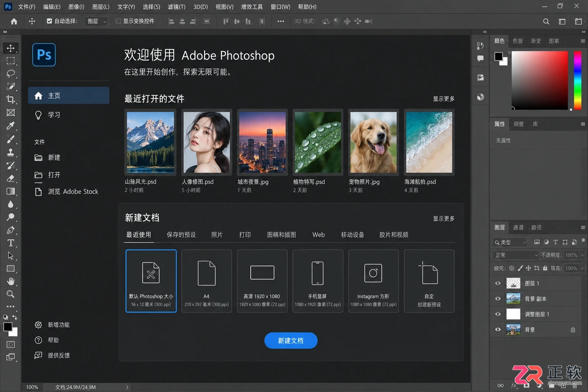
Task: Activate the Horizontal Type tool
Action: [x=11, y=243]
